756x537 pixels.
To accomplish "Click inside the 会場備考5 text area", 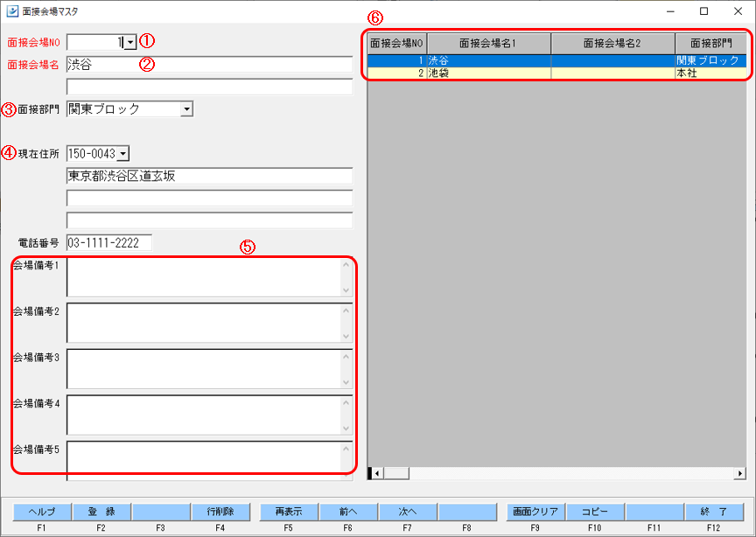I will coord(204,461).
